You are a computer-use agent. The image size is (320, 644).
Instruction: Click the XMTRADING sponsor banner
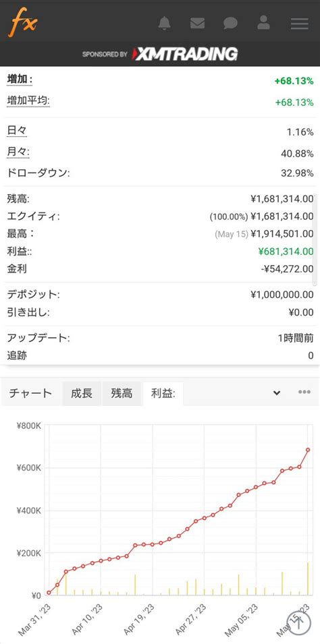(160, 54)
